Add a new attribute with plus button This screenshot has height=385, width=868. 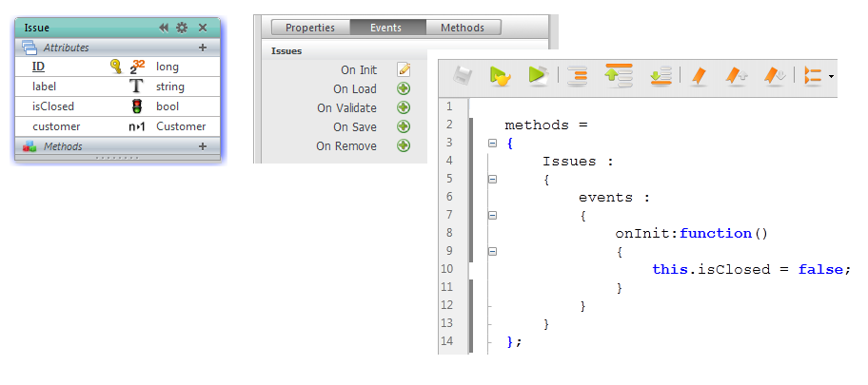202,48
